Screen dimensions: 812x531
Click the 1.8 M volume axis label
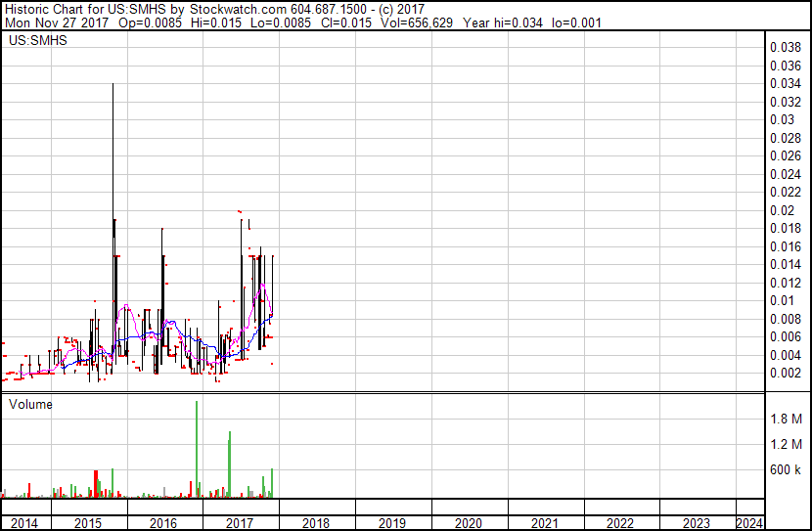787,419
